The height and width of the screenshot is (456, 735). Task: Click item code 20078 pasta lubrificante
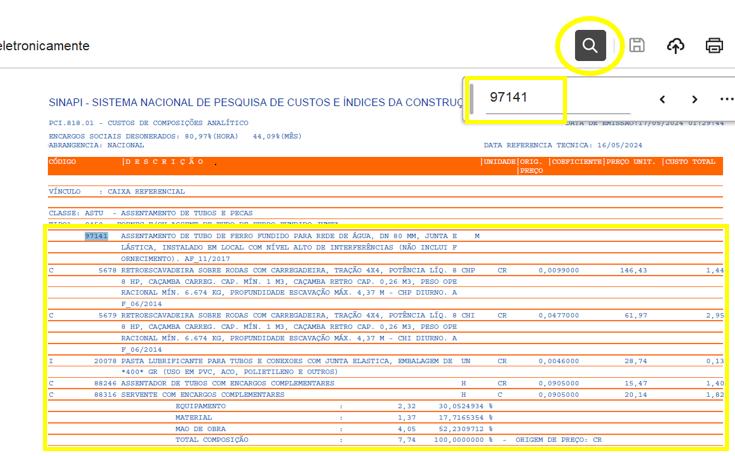tap(104, 358)
